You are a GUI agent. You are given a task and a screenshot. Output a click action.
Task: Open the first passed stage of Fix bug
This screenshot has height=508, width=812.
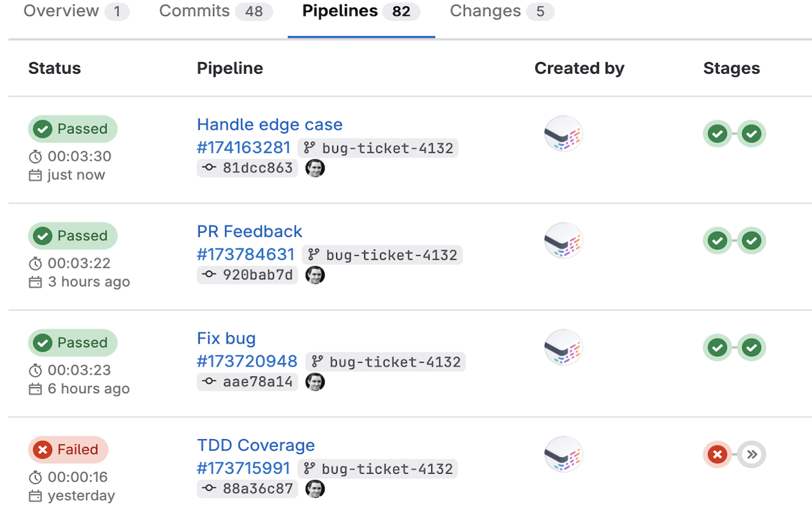point(717,348)
